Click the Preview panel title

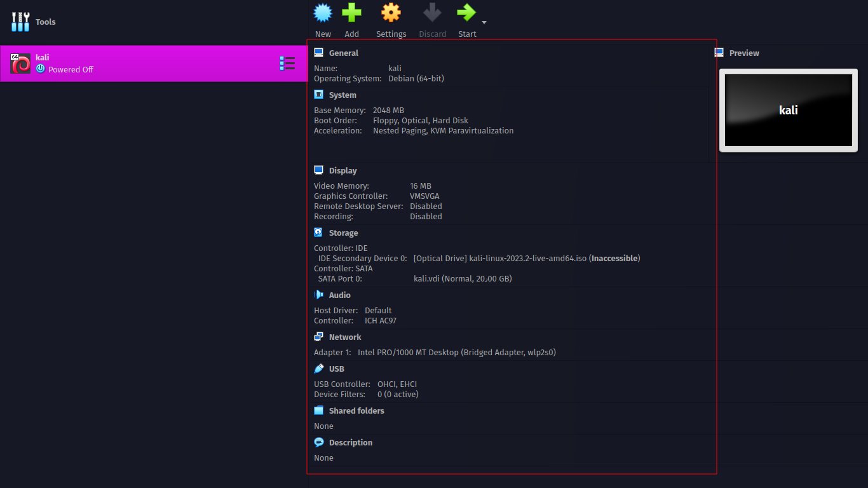pos(744,53)
